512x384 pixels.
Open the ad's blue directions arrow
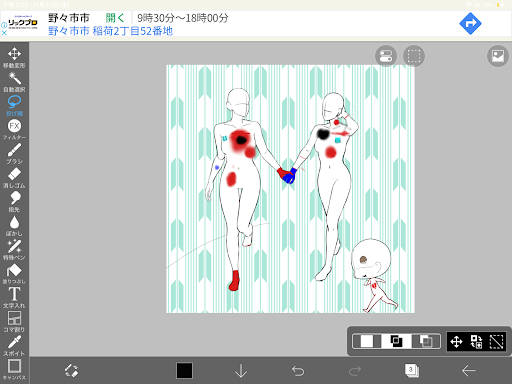470,23
